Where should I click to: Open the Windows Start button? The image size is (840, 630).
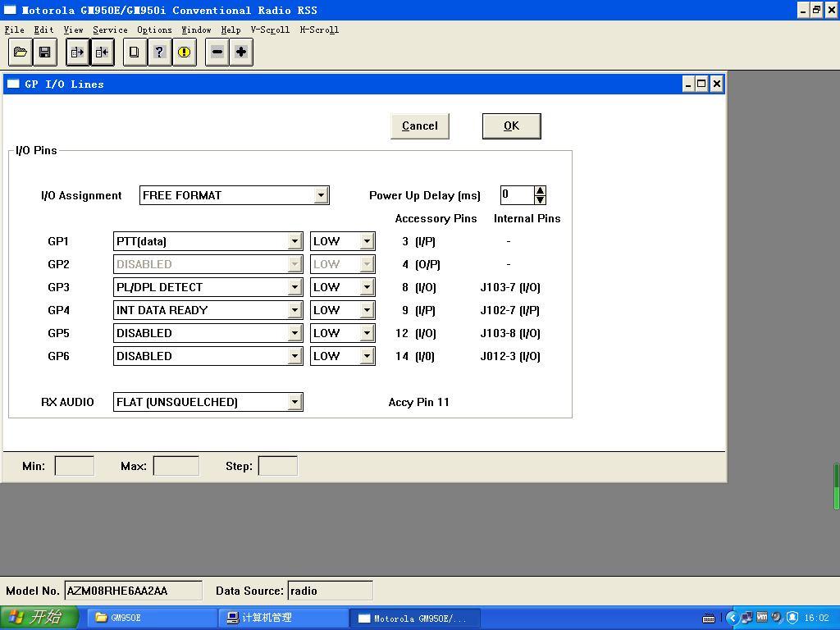pyautogui.click(x=39, y=618)
